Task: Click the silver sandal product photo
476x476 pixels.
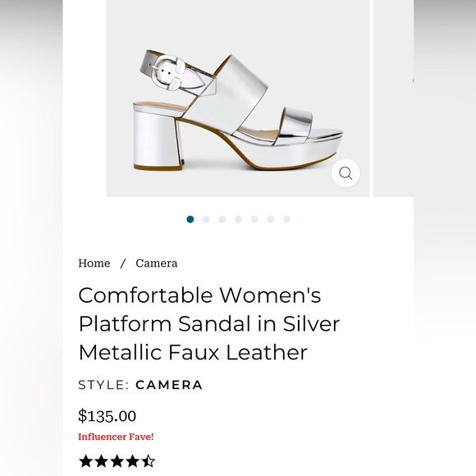Action: 238,98
